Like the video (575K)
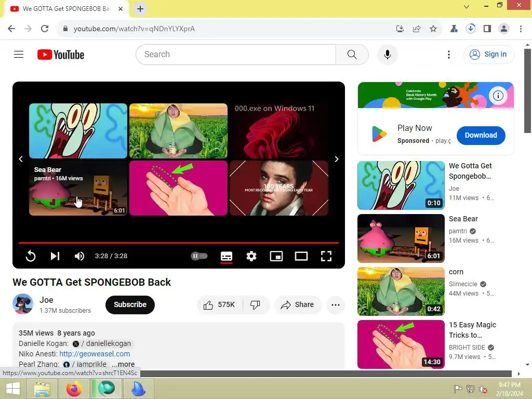 [219, 304]
